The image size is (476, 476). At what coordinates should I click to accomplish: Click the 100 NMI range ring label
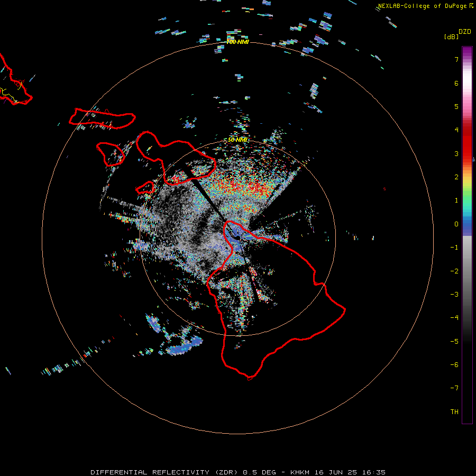pos(237,42)
